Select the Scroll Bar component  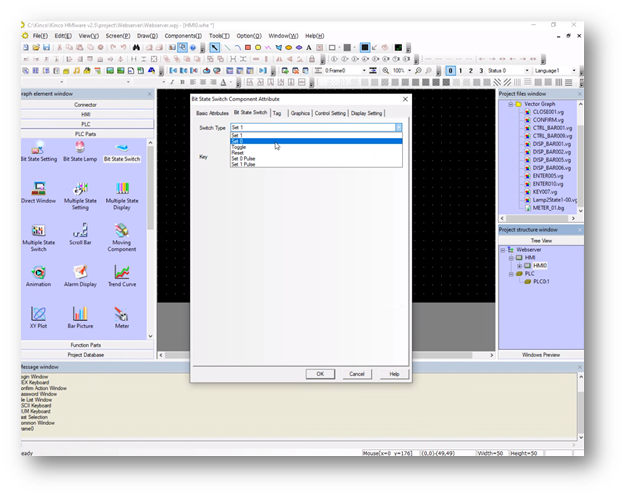80,232
